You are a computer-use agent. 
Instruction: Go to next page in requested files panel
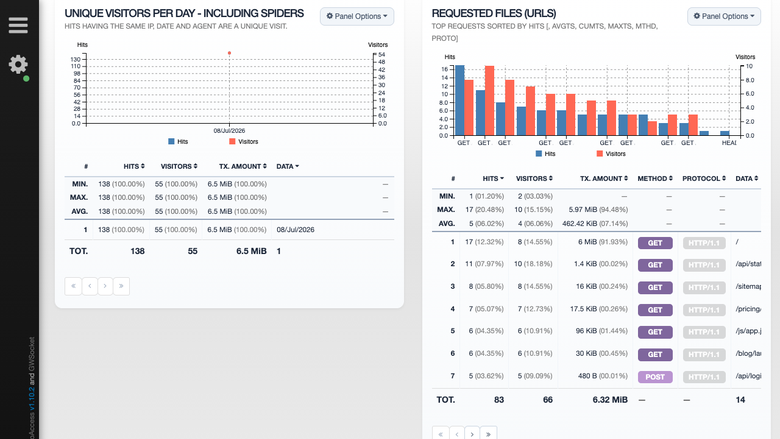click(473, 434)
